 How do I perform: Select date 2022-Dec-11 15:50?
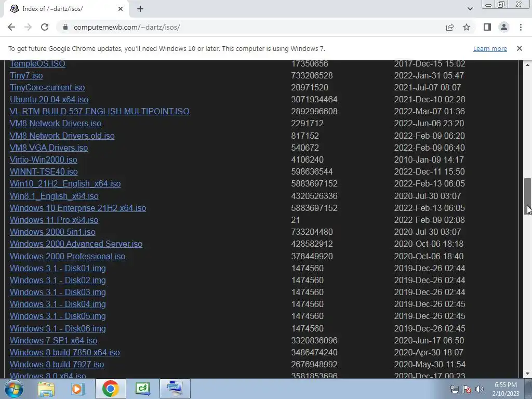pos(429,171)
